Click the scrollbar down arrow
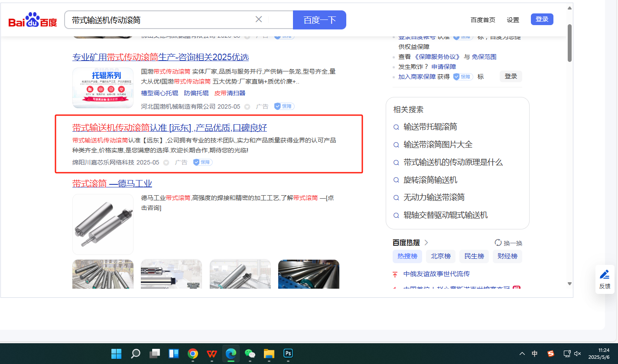The image size is (618, 364). click(569, 284)
